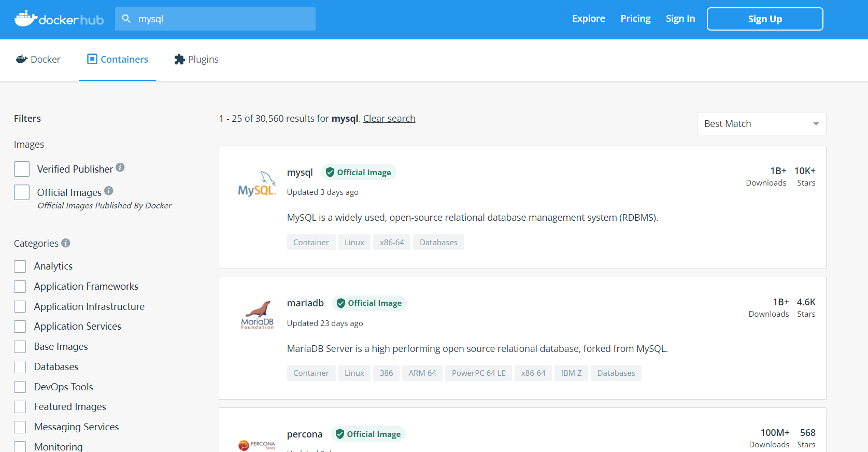Click the ARM 64 tag on mariadb card
This screenshot has height=452, width=868.
pos(422,373)
